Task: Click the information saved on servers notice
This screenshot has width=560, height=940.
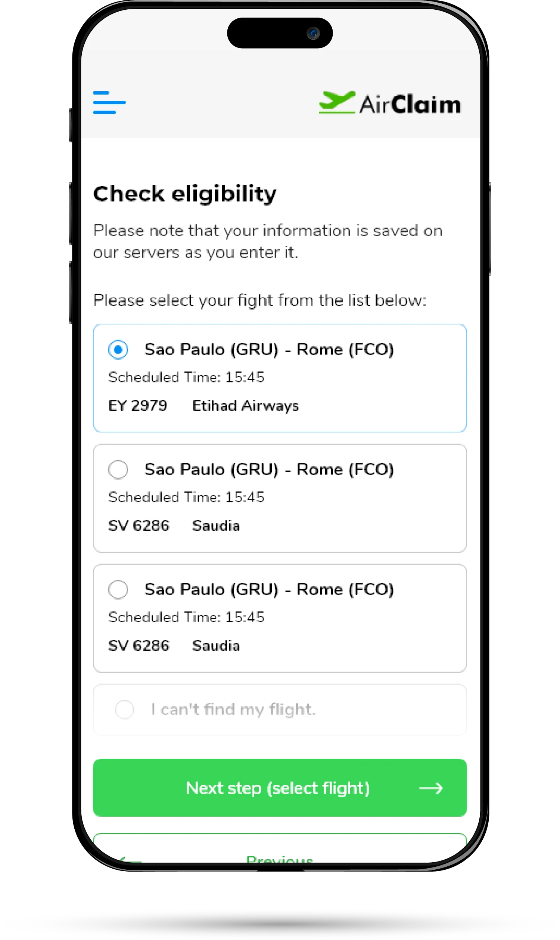Action: [268, 241]
